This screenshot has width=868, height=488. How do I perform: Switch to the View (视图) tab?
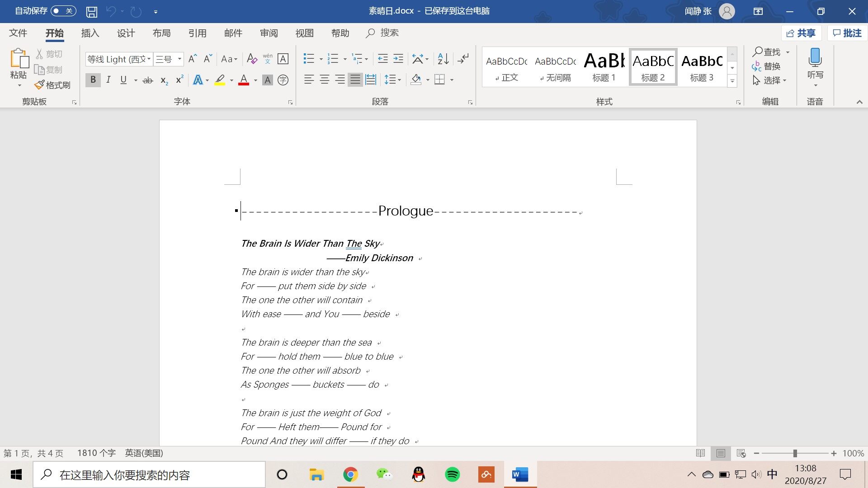[305, 33]
